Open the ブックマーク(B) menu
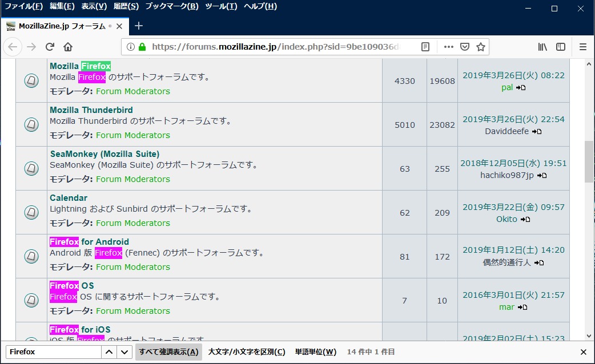Viewport: 595px width, 364px height. coord(172,6)
